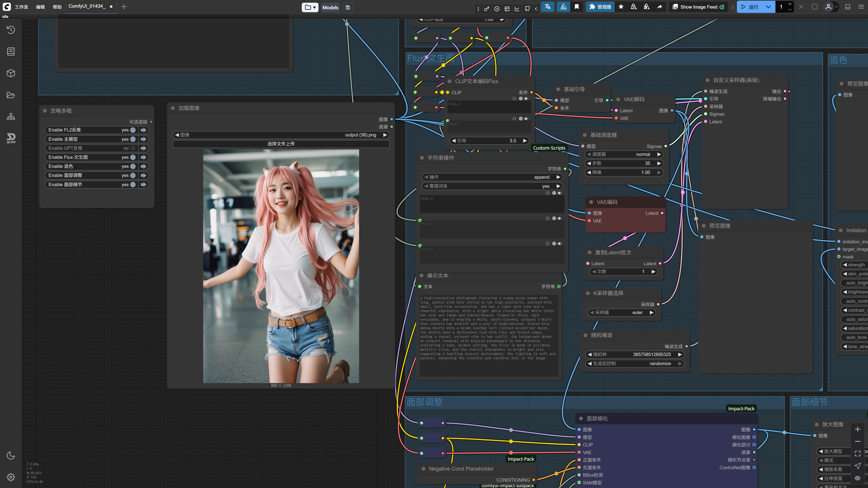Click 选择文件上传 button
Viewport: 868px width, 488px height.
point(281,144)
